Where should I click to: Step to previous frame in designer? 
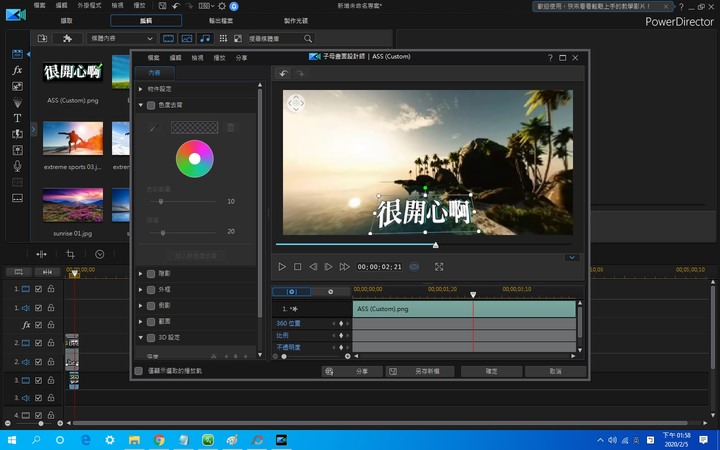tap(313, 267)
